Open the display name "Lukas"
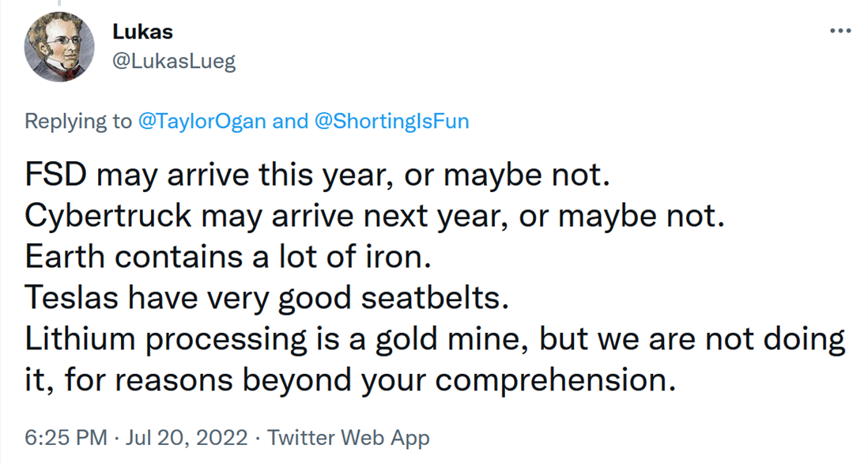 [142, 32]
